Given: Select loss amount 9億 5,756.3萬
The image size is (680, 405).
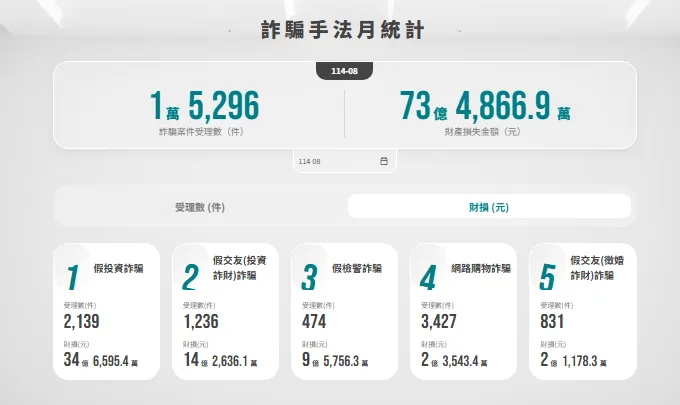Looking at the screenshot, I should pos(335,360).
